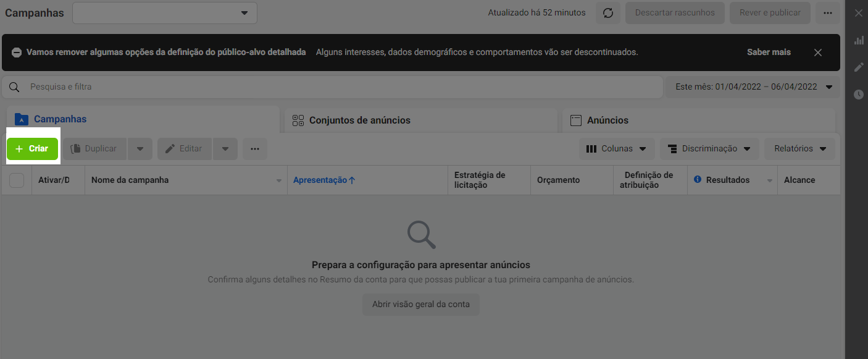Click the Estratégia de licitação column header
The width and height of the screenshot is (868, 359).
(x=489, y=180)
